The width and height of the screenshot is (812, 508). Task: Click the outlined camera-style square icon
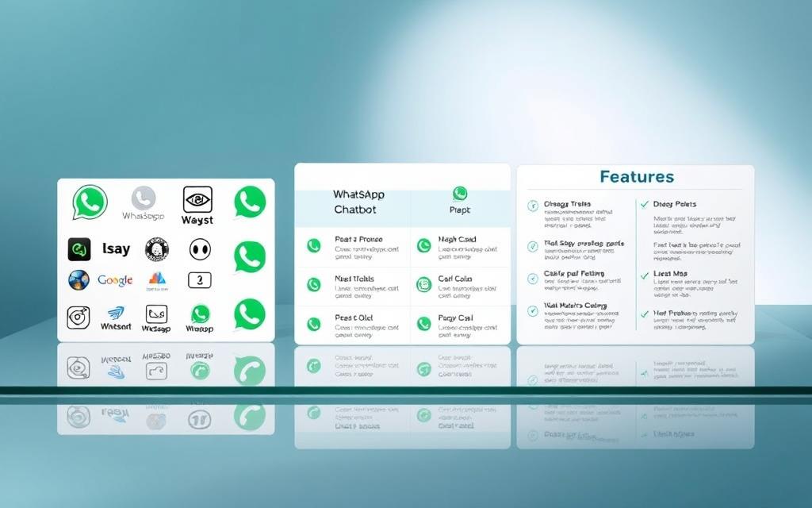(79, 317)
